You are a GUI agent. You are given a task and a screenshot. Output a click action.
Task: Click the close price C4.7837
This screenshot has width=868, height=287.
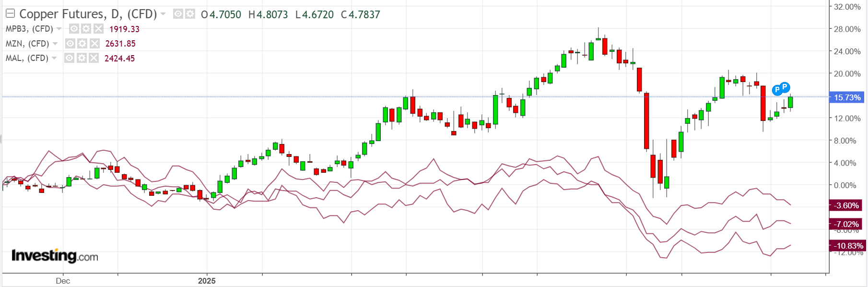(361, 15)
